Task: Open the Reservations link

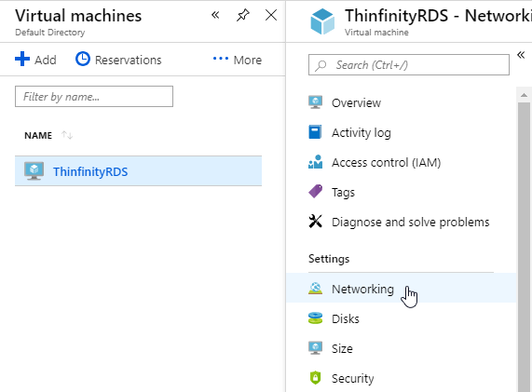Action: tap(129, 60)
